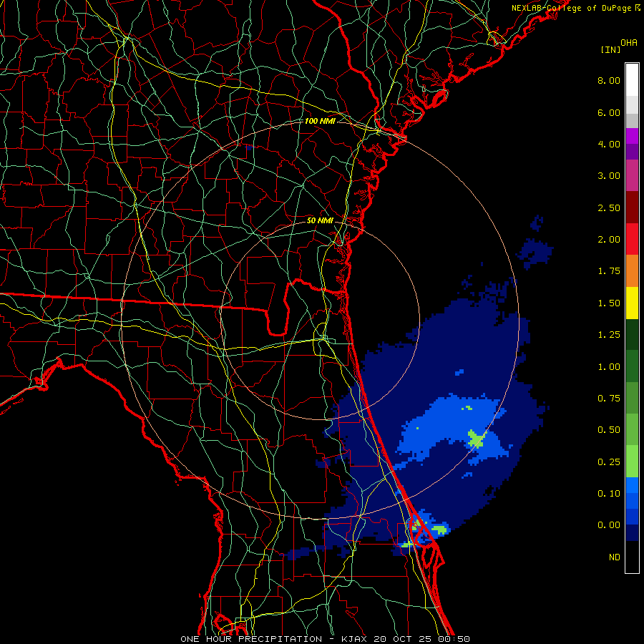
Task: Click the 3.00 legend value
Action: click(609, 176)
